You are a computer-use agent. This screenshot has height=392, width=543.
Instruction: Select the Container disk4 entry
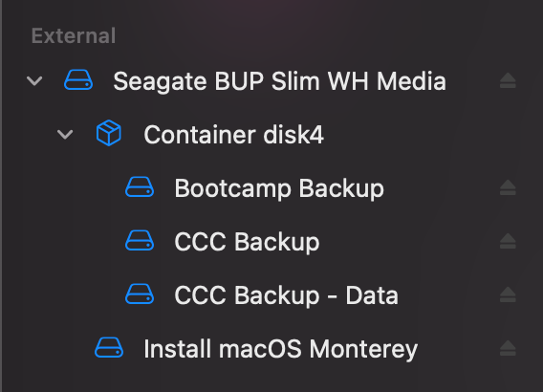click(x=234, y=135)
